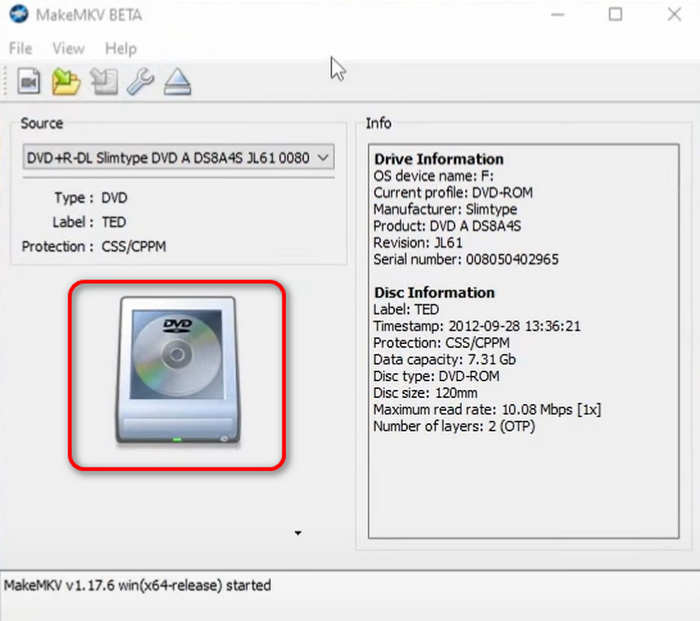Eject the disc with eject icon
The width and height of the screenshot is (700, 621).
tap(177, 81)
